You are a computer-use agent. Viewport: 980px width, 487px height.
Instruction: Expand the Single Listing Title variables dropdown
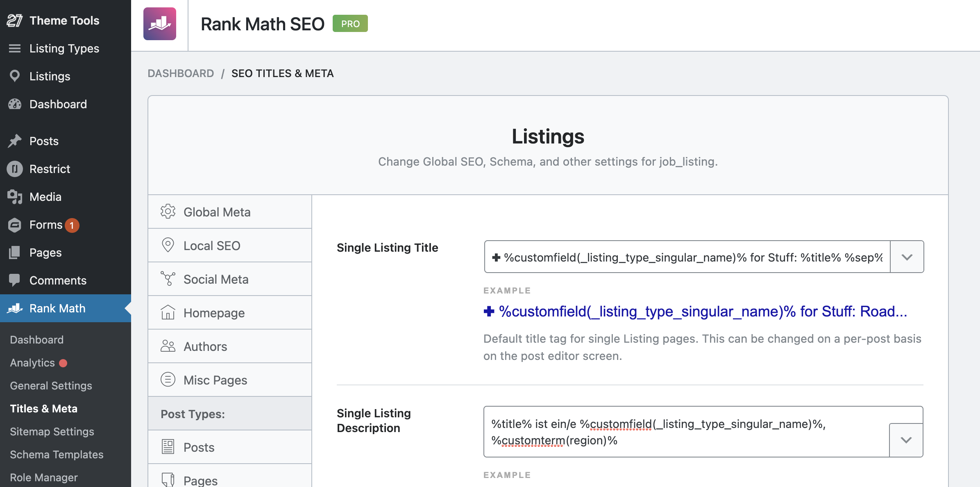pos(907,257)
